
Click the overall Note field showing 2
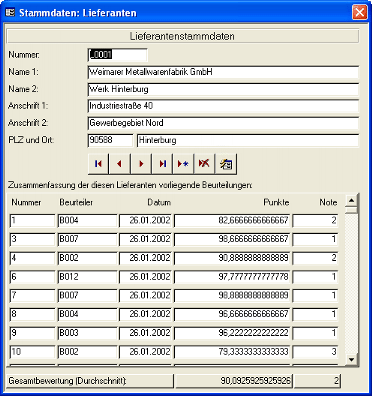click(x=317, y=381)
